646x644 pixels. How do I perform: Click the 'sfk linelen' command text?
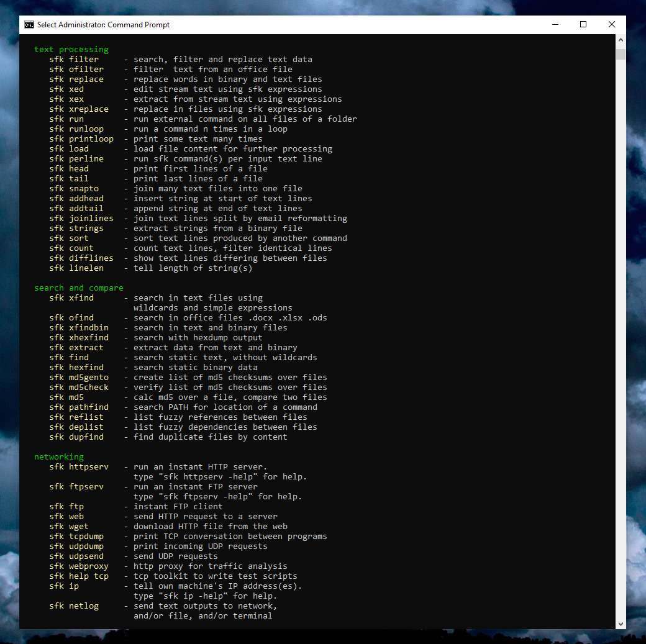(x=76, y=268)
